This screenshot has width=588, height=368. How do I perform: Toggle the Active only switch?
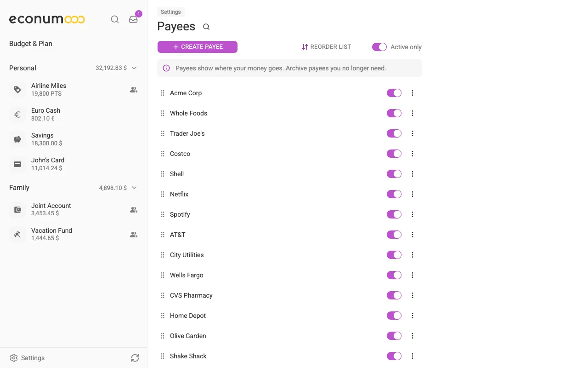click(x=379, y=47)
